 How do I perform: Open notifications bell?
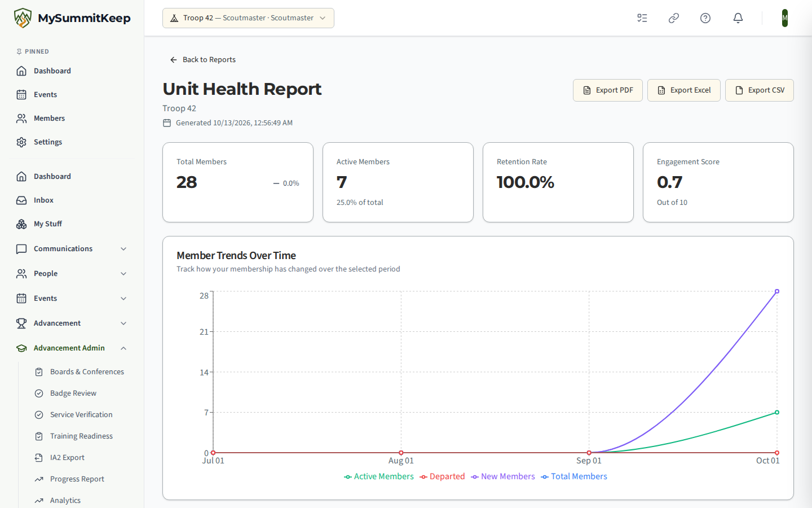[738, 18]
